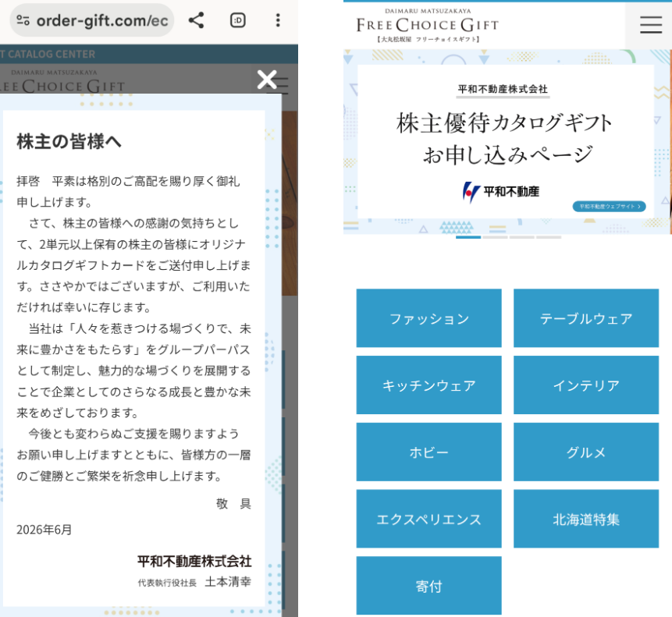The image size is (672, 617).
Task: Click the 株主の皆様へ heading
Action: [x=69, y=141]
